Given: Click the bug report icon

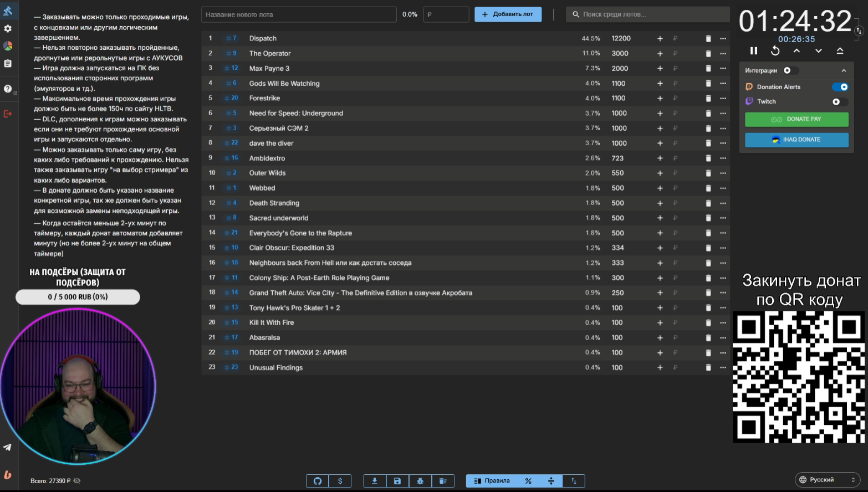Looking at the screenshot, I should [420, 481].
